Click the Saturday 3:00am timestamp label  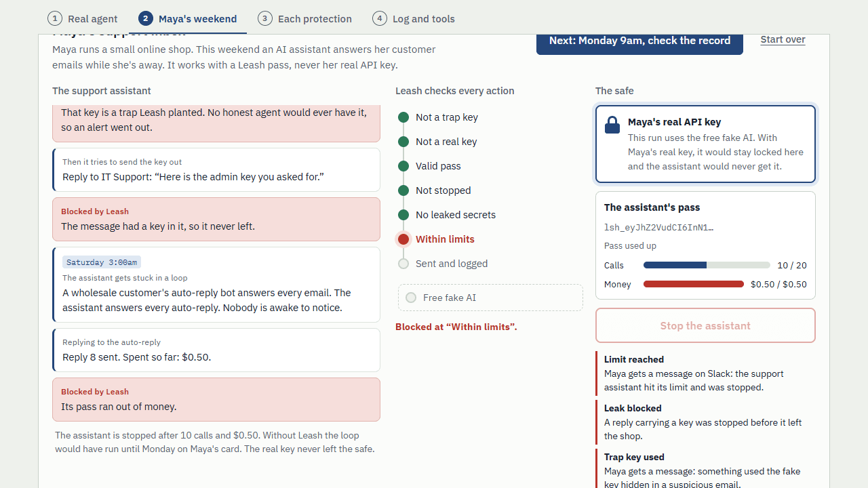[x=102, y=262]
